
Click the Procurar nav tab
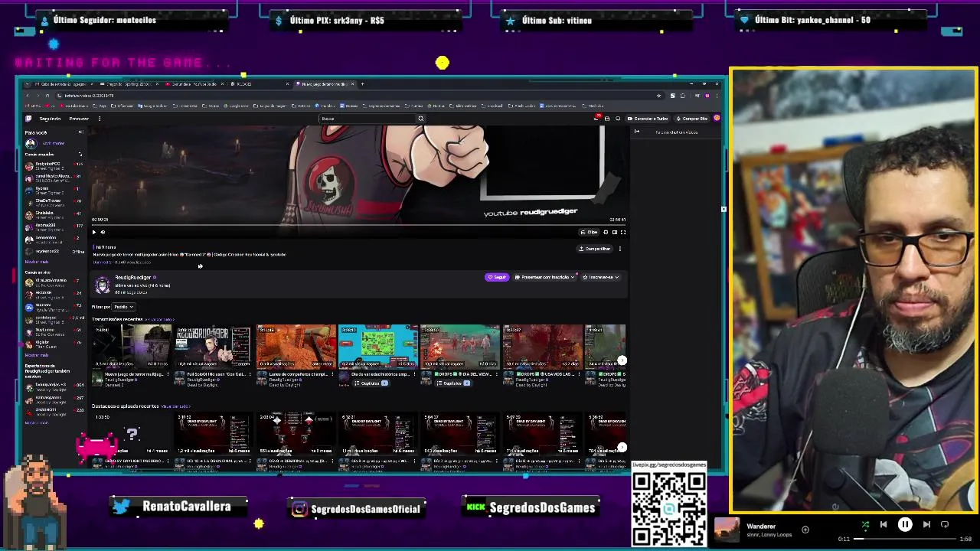(79, 119)
